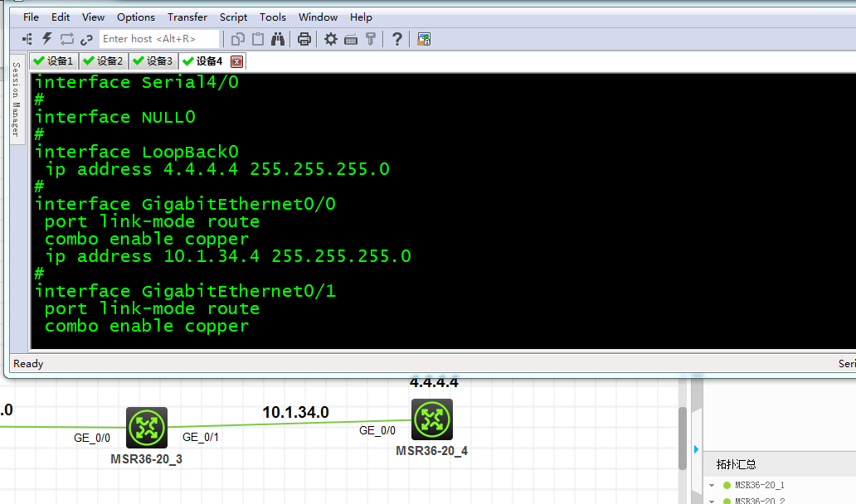This screenshot has width=856, height=504.
Task: Click the GE_0/1 port label of MSR36-20_3
Action: coord(201,437)
